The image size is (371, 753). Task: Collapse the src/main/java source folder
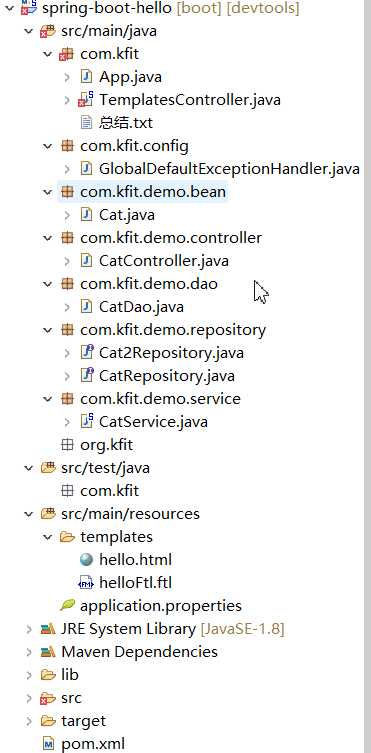[29, 31]
